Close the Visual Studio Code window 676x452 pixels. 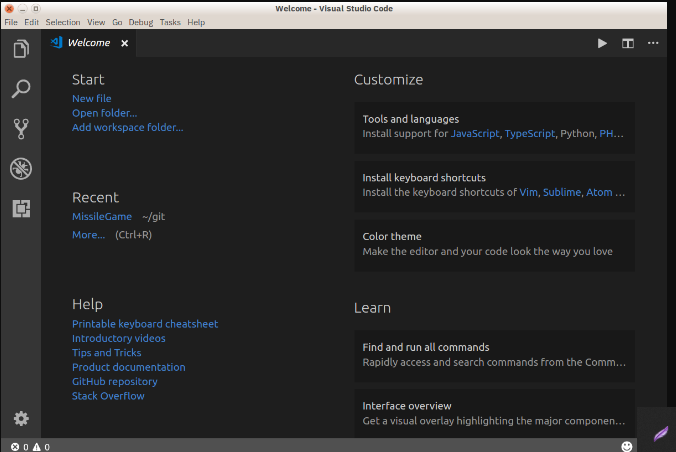coord(9,9)
